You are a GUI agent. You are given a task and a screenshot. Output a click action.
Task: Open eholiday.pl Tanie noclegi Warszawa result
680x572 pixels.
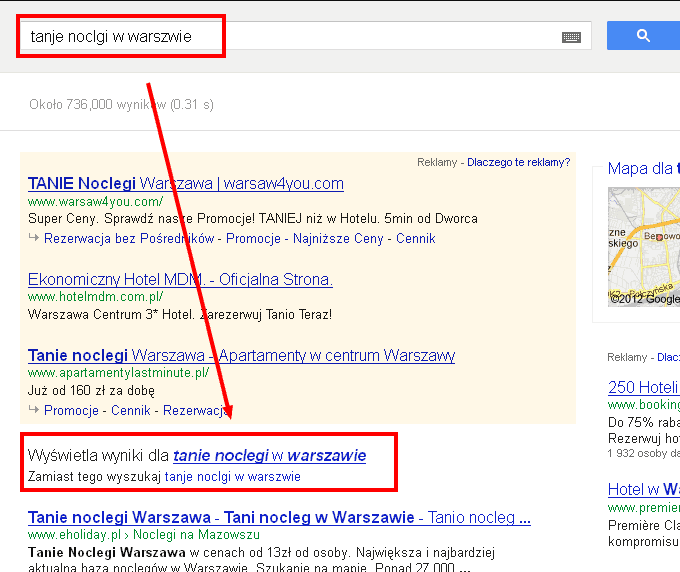[x=278, y=518]
